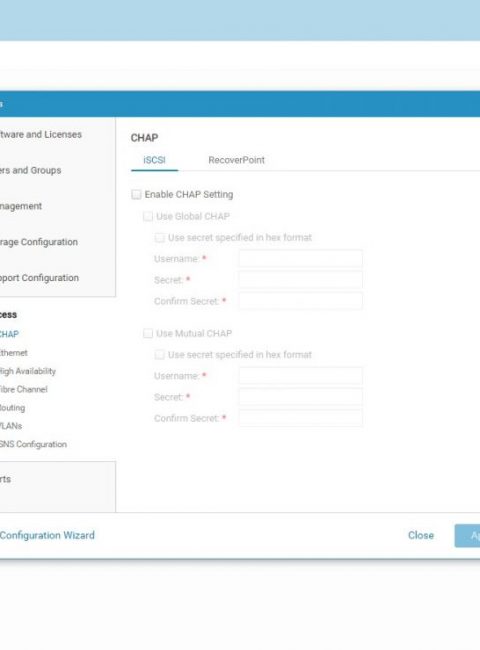Enable the CHAP Setting checkbox
Image resolution: width=480 pixels, height=650 pixels.
coord(136,194)
